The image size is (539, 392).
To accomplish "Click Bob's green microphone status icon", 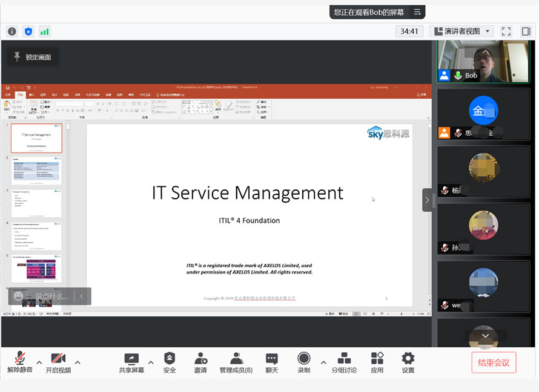I will pyautogui.click(x=458, y=76).
